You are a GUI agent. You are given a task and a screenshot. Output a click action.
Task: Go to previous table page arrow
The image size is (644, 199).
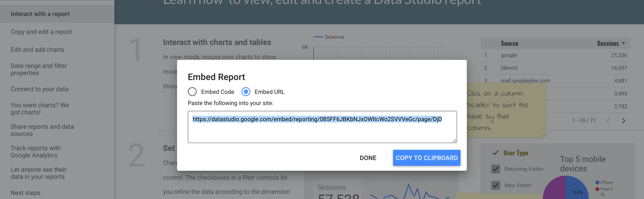click(608, 121)
